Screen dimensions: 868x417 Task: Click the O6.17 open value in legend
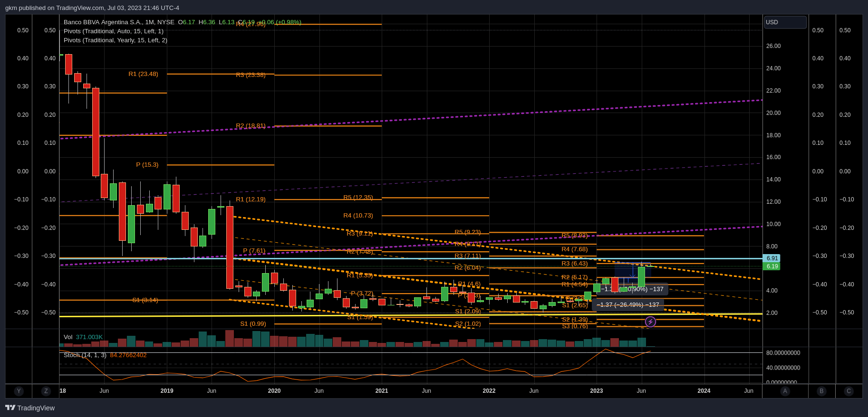[x=186, y=22]
